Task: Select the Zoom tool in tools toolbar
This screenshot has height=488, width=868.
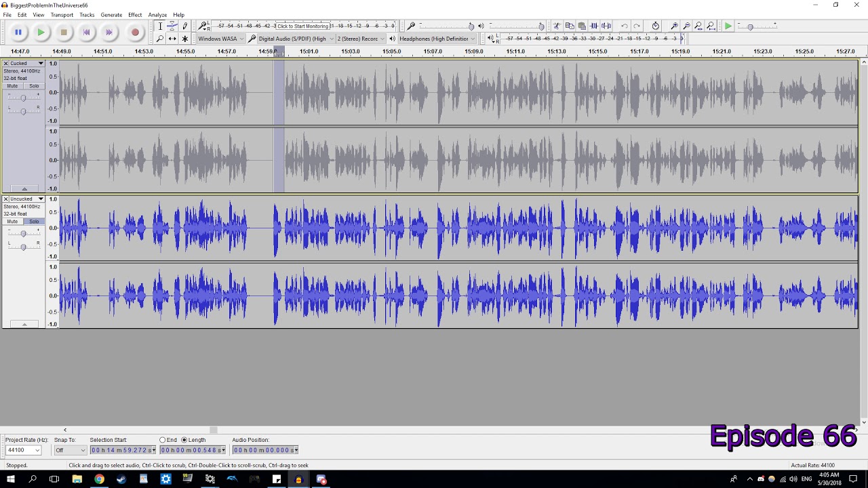Action: click(x=160, y=39)
